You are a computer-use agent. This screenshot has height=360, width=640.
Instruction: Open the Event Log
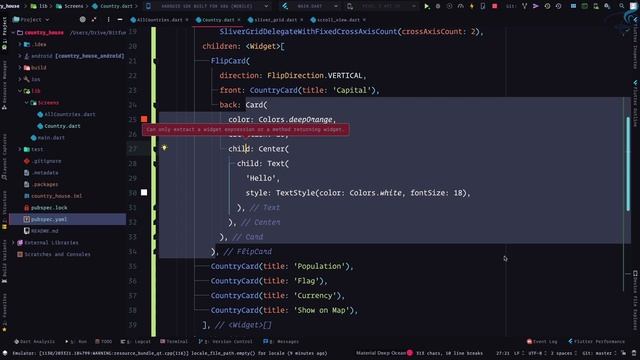[542, 341]
